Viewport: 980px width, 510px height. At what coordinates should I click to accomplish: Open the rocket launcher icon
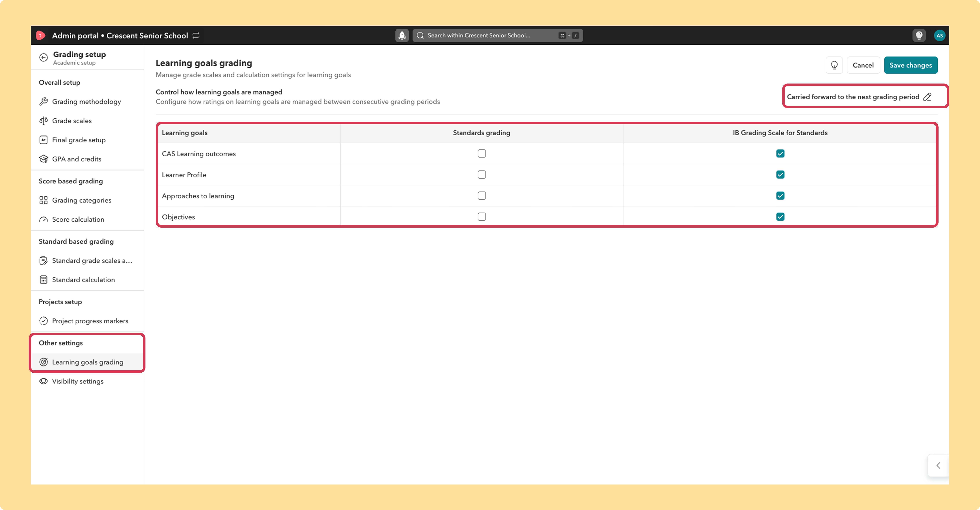pos(402,35)
